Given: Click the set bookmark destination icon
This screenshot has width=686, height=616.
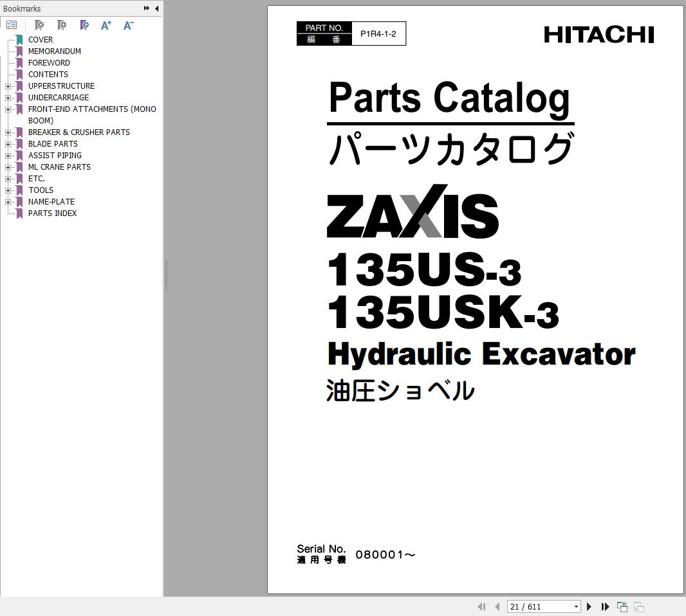Looking at the screenshot, I should pyautogui.click(x=84, y=25).
